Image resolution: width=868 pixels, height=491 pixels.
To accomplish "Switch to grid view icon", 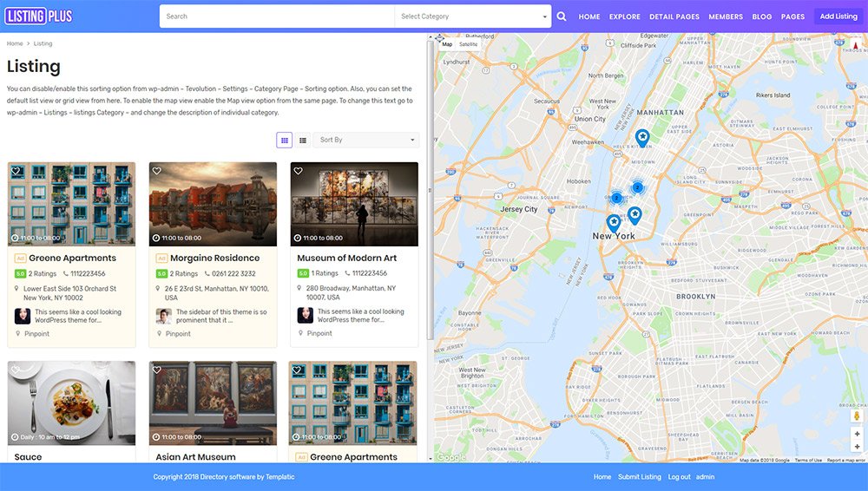I will pos(284,140).
